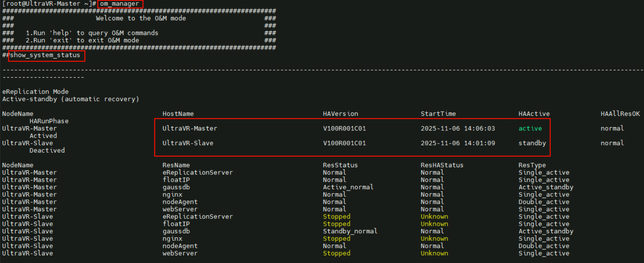
Task: Click the 14:06:03 start time entry
Action: pyautogui.click(x=479, y=128)
